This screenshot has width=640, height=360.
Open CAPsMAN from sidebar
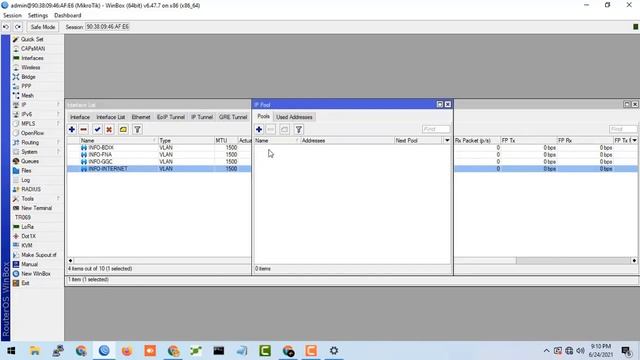pos(33,49)
